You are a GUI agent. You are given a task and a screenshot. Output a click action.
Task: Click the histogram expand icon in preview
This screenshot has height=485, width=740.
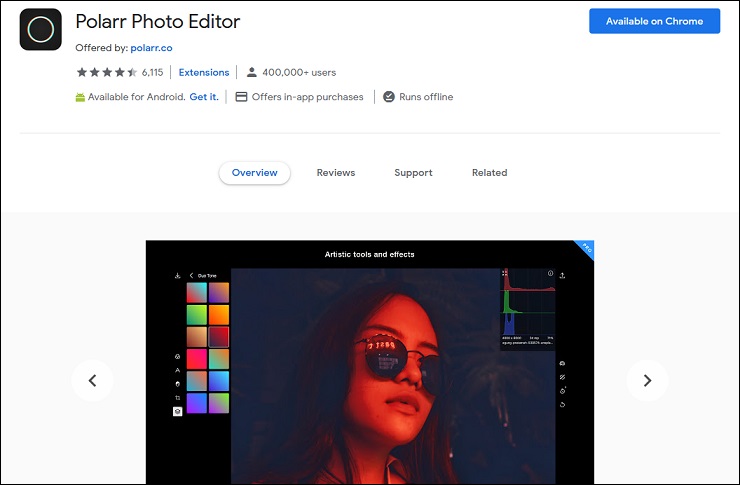click(x=505, y=273)
